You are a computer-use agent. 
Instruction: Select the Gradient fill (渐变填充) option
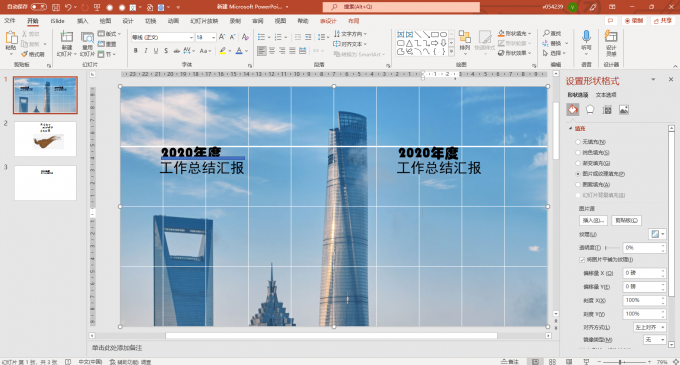point(578,163)
